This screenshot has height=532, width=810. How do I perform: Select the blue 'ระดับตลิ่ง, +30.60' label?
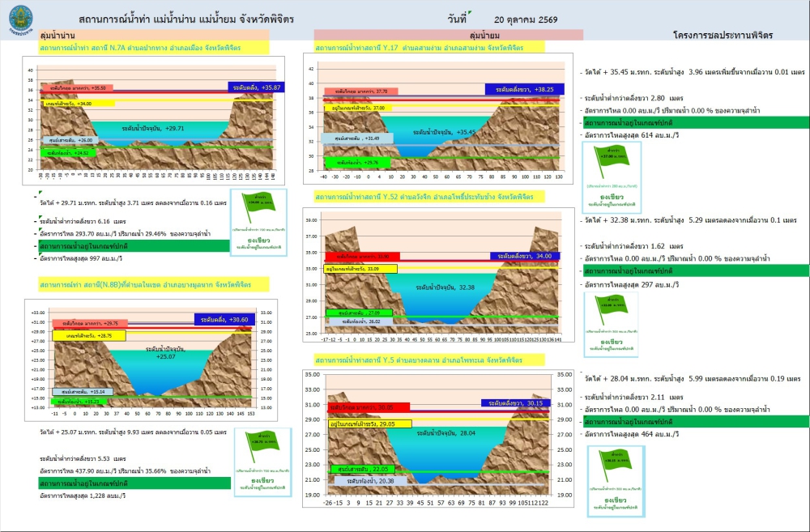pyautogui.click(x=224, y=320)
